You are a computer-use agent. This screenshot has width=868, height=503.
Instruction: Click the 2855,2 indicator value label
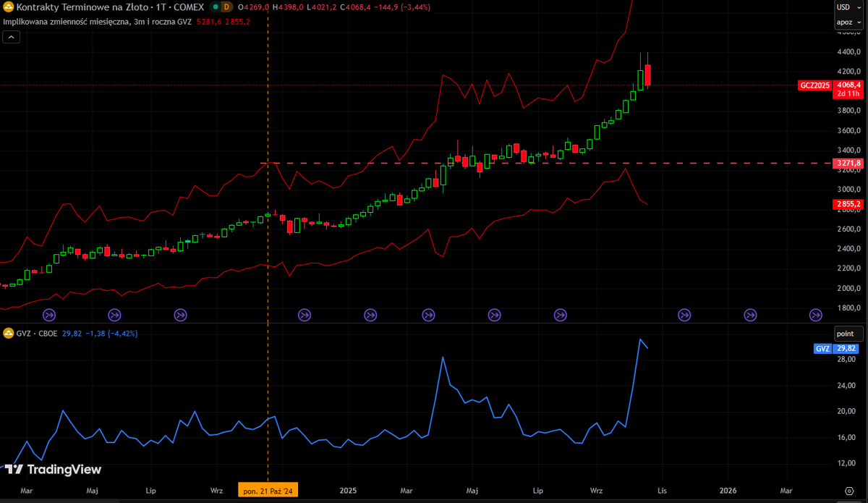pos(849,205)
